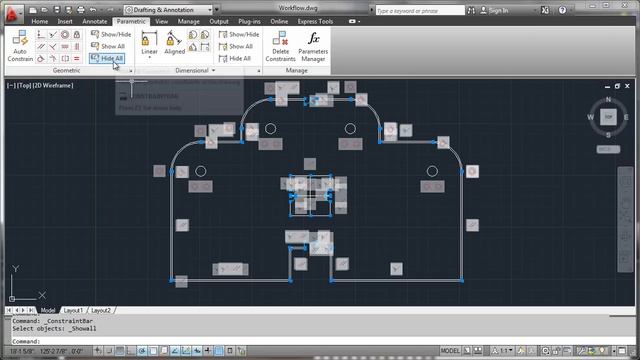Click the Sign In link

pyautogui.click(x=494, y=10)
